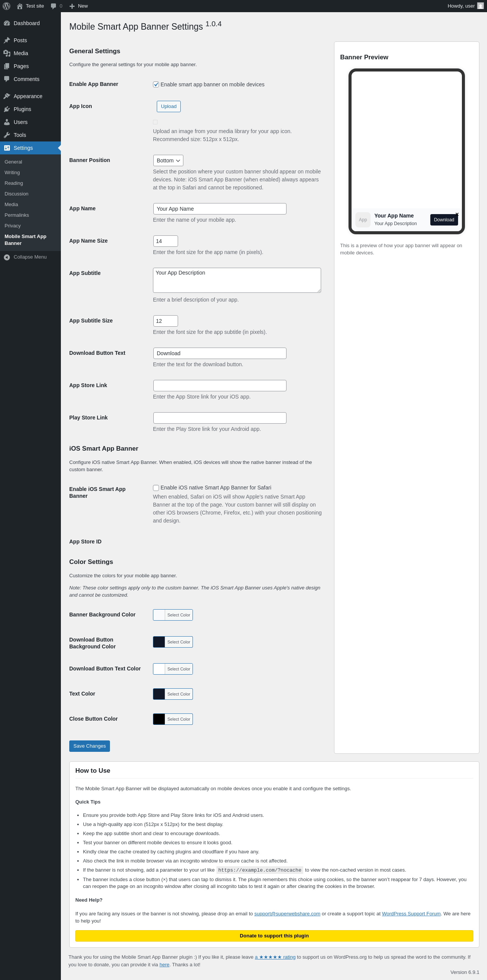Click the Save Changes button
The width and height of the screenshot is (487, 980).
tap(89, 746)
